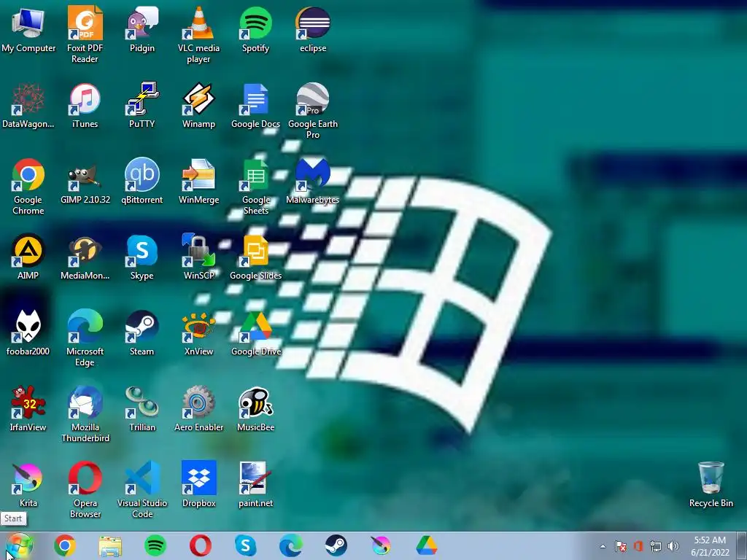Launch Microsoft Edge from the taskbar
Viewport: 747px width, 560px height.
click(x=290, y=545)
